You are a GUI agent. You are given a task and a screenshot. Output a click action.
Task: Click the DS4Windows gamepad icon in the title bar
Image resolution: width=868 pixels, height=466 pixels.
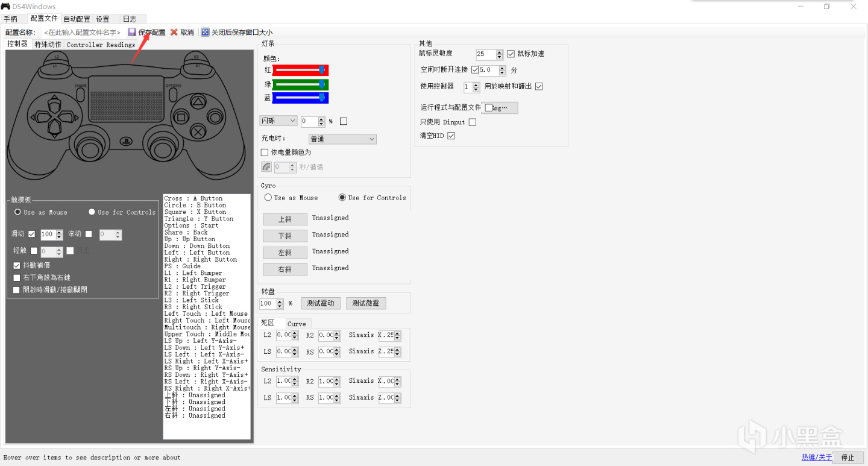tap(6, 7)
